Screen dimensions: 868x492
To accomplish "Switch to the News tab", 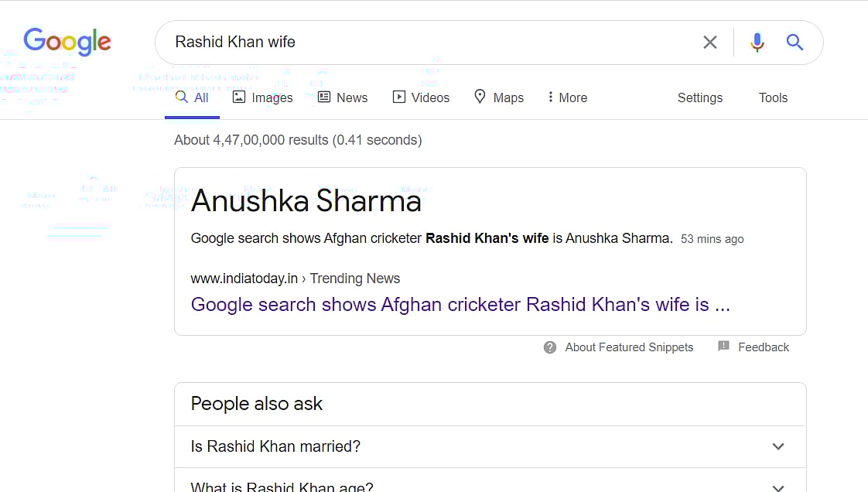I will tap(343, 97).
